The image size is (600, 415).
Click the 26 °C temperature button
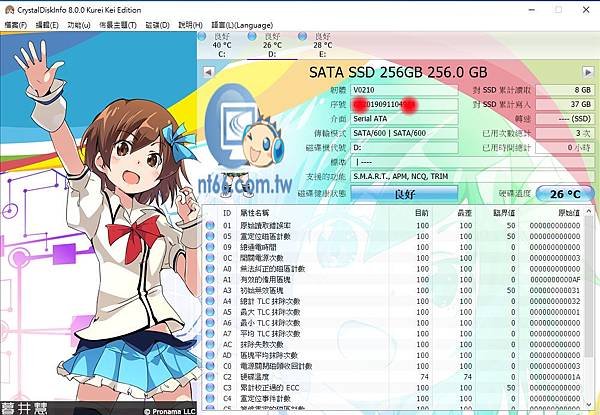pyautogui.click(x=565, y=194)
